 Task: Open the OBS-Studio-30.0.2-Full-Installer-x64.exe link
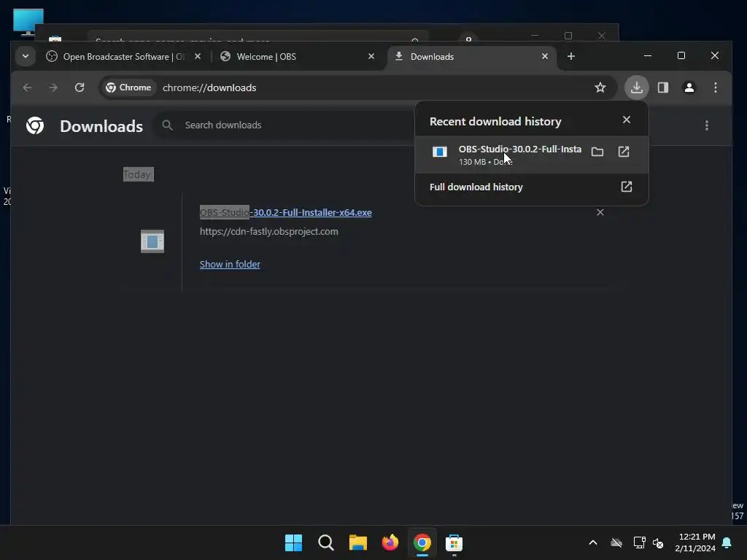pos(286,213)
